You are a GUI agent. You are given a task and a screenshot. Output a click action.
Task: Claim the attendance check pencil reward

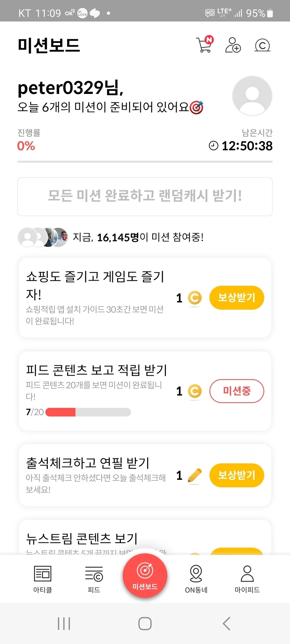point(237,475)
